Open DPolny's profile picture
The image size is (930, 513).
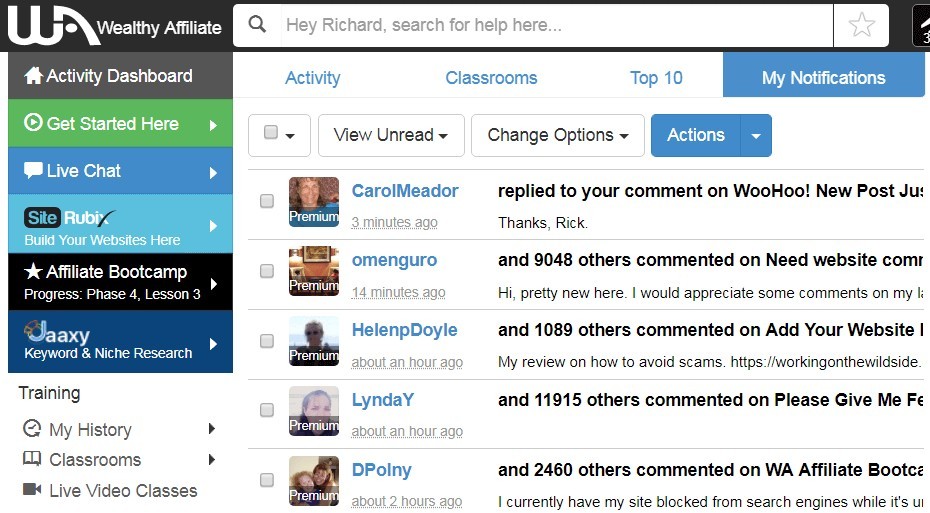[x=314, y=480]
